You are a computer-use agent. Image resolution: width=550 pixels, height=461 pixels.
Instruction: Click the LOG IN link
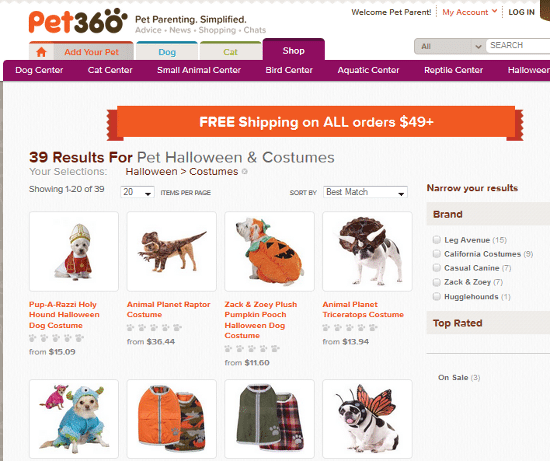pos(522,12)
